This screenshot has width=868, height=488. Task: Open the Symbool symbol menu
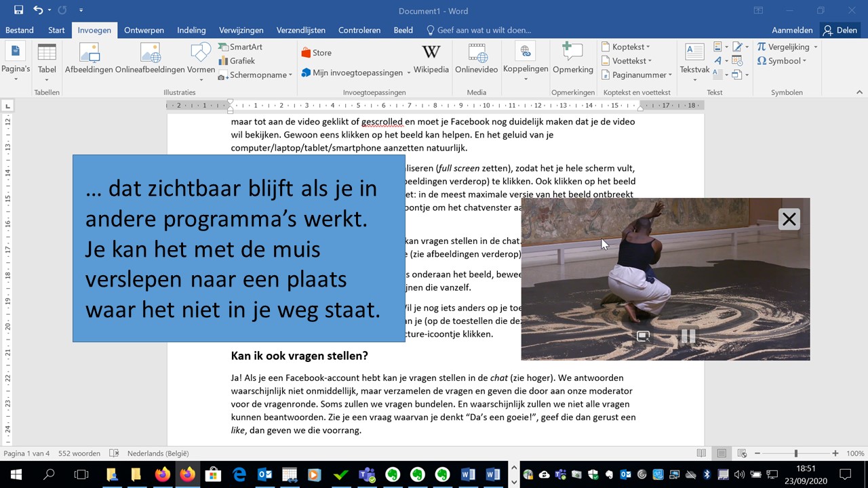[x=782, y=61]
